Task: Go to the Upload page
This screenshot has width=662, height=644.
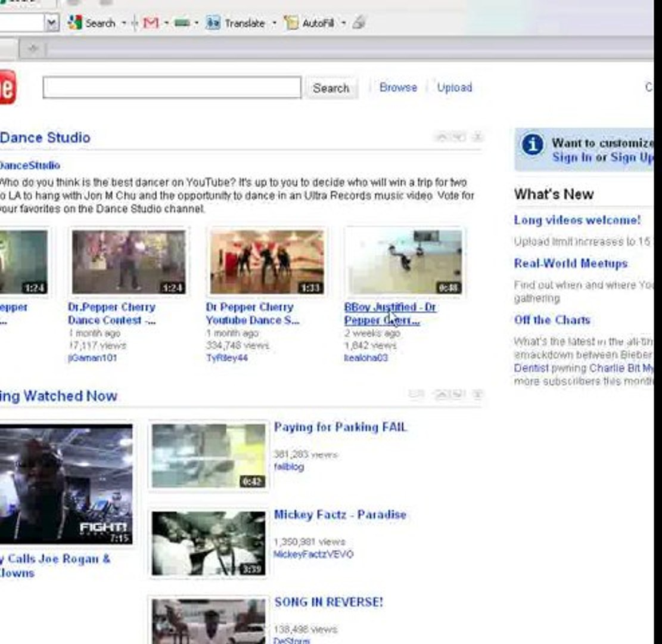Action: pyautogui.click(x=454, y=88)
